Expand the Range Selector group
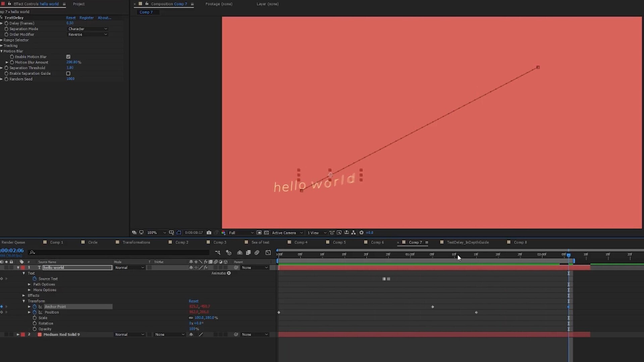644x362 pixels. [2, 40]
